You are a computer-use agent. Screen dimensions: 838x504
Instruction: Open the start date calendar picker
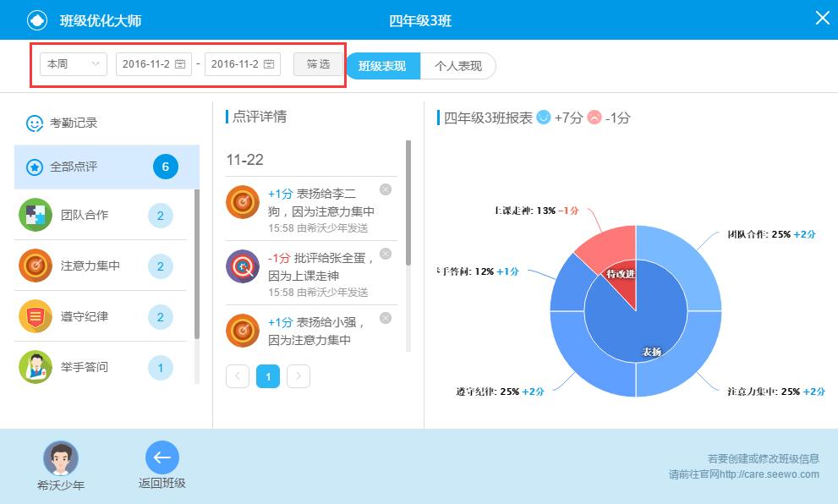[x=180, y=64]
